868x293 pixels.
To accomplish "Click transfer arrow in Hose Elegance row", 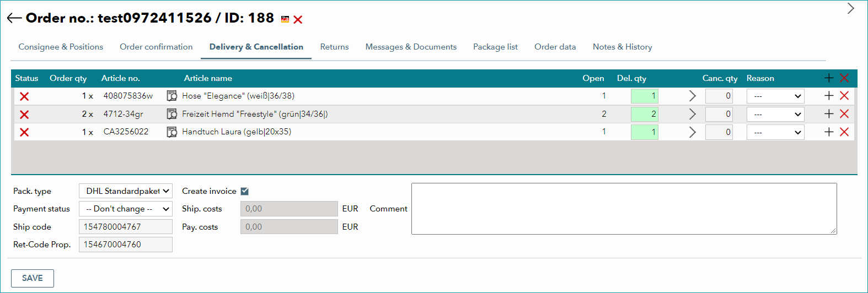I will pyautogui.click(x=693, y=96).
